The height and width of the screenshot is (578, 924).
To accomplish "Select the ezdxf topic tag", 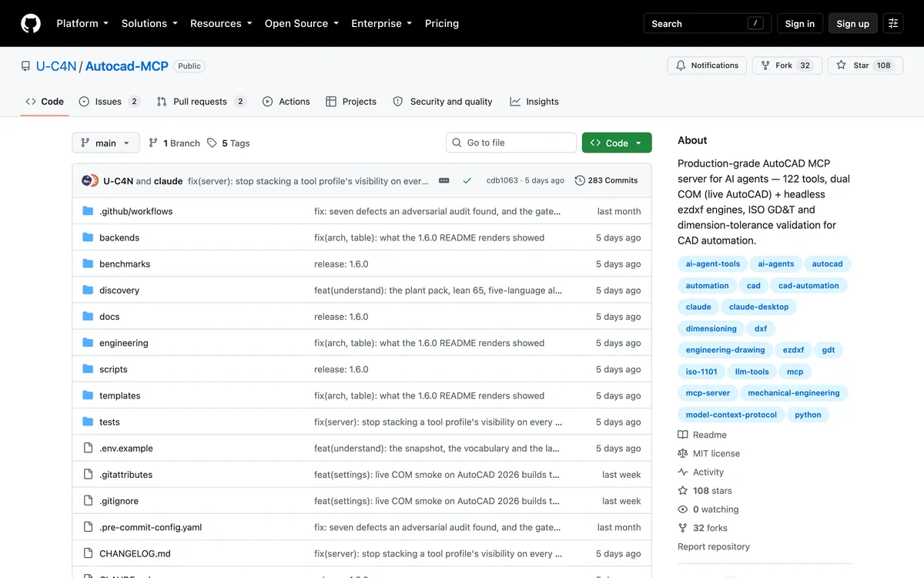I will click(x=793, y=350).
